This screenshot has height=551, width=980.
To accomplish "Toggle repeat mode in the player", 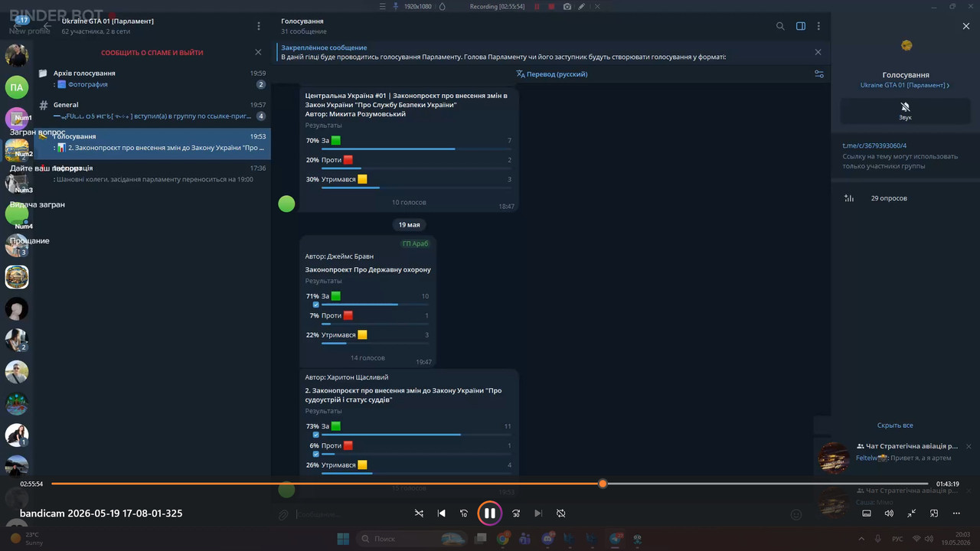I will click(561, 514).
